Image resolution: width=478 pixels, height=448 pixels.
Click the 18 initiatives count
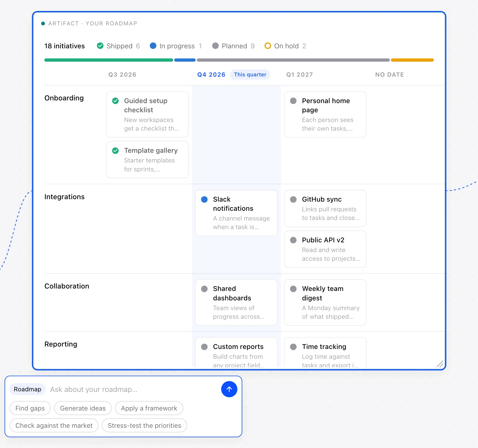click(65, 46)
